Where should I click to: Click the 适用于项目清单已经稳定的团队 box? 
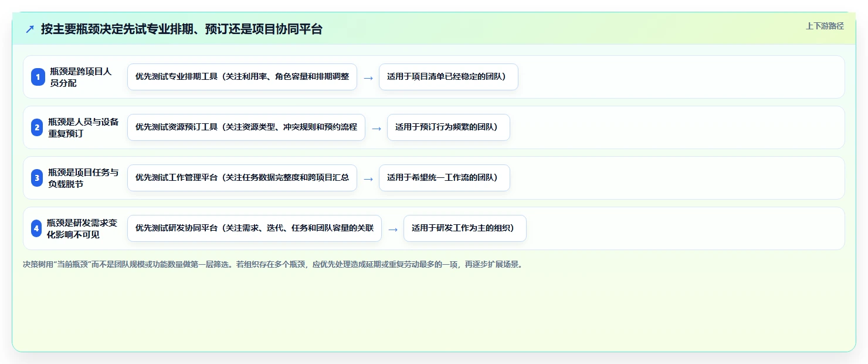click(449, 77)
